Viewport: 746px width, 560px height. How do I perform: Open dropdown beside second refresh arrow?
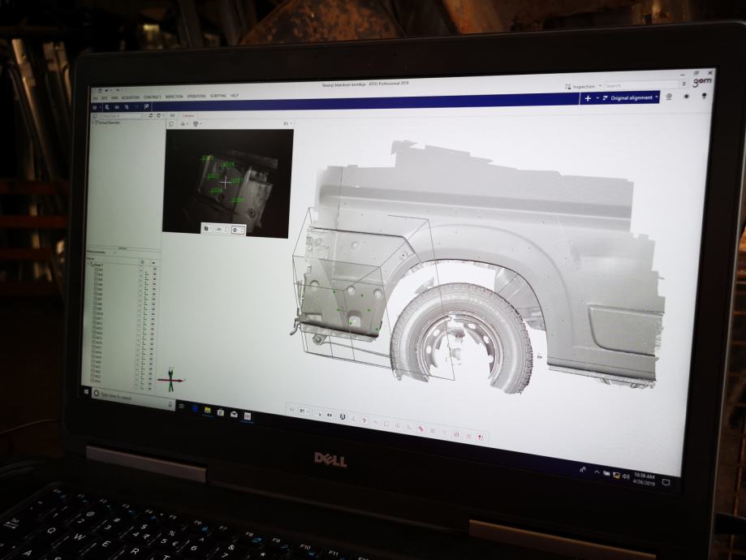(163, 115)
